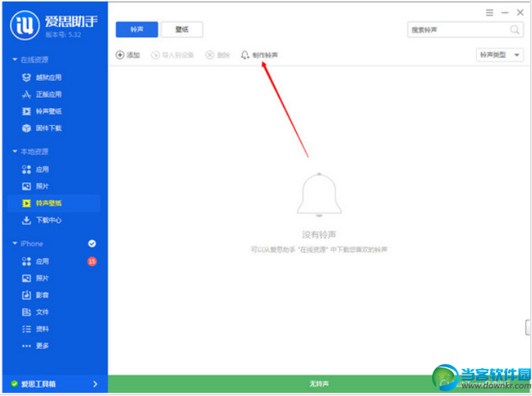Focus the 搜索铃声 search field

point(465,30)
